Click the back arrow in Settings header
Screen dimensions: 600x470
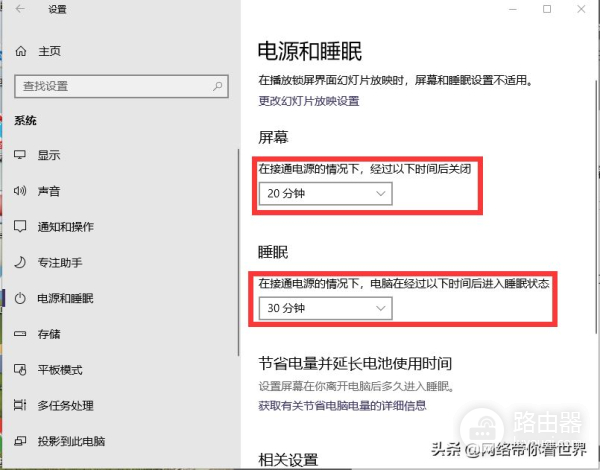(20, 8)
